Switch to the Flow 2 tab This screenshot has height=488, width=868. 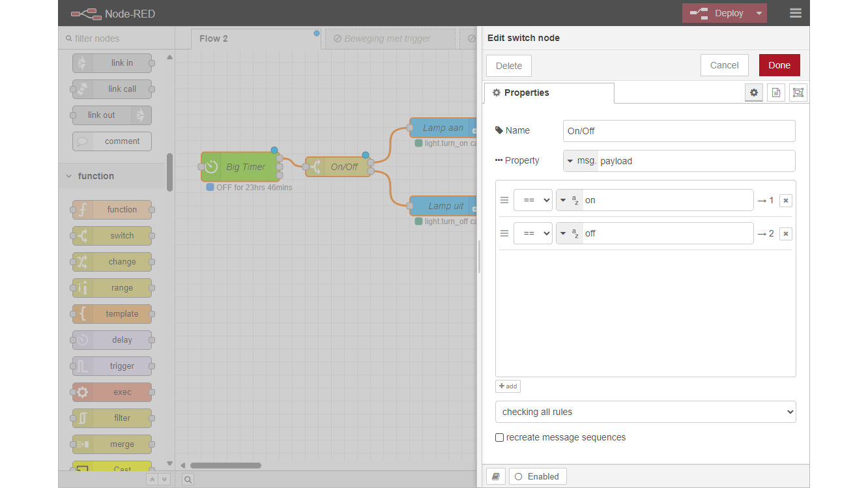point(214,38)
